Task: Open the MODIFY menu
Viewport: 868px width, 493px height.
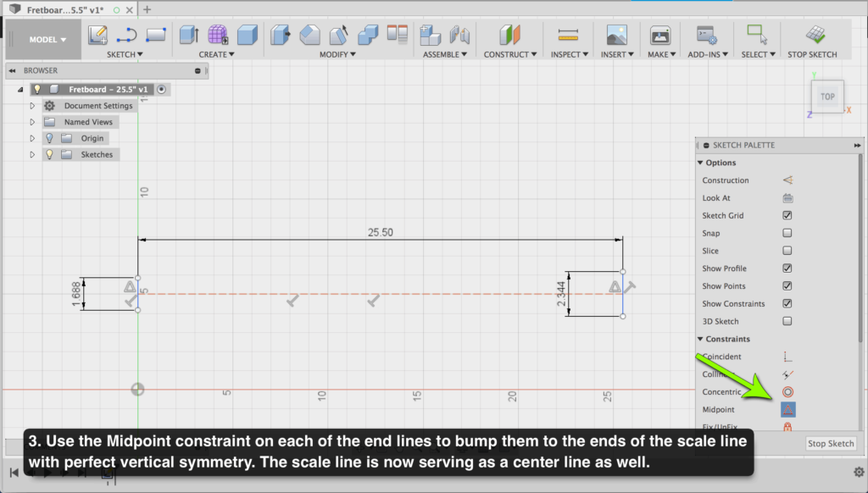Action: (x=338, y=54)
